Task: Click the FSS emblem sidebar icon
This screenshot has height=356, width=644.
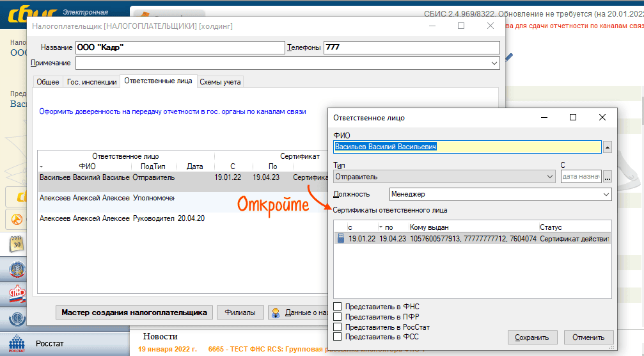Action: coord(16,319)
